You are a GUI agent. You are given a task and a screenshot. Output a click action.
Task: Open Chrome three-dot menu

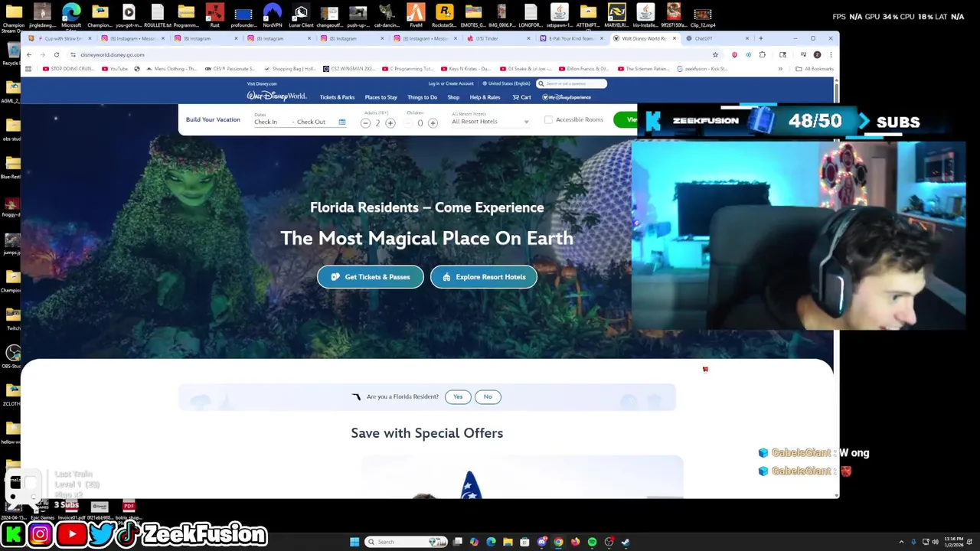pyautogui.click(x=831, y=54)
